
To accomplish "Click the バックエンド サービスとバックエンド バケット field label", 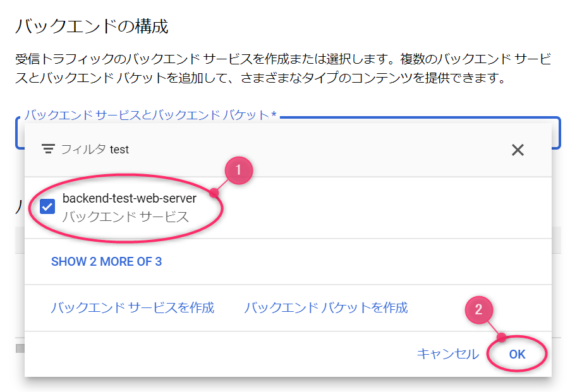I will (150, 115).
